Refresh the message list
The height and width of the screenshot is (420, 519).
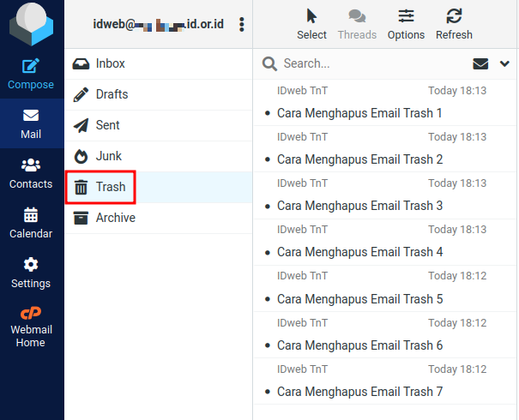click(454, 25)
